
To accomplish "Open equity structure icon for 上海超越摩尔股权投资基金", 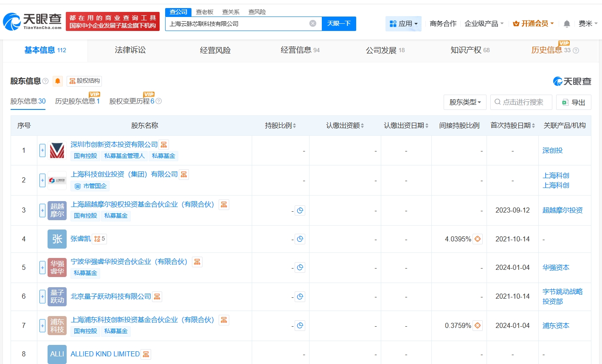I will pyautogui.click(x=224, y=204).
